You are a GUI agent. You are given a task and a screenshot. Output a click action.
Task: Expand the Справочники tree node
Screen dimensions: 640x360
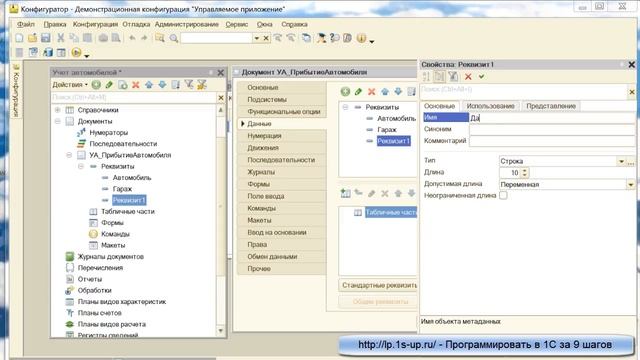58,110
